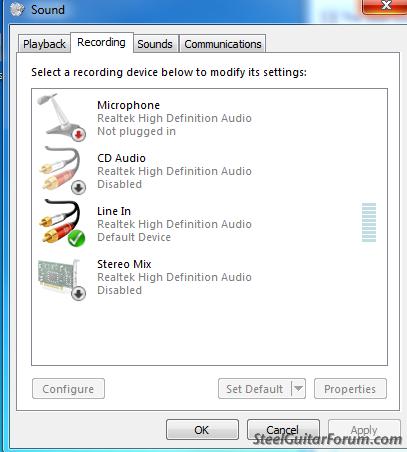Click the Configure button

tap(68, 388)
